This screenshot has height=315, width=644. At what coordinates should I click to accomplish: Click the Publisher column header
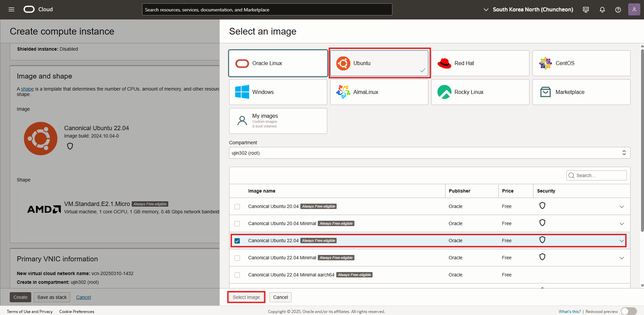point(459,191)
